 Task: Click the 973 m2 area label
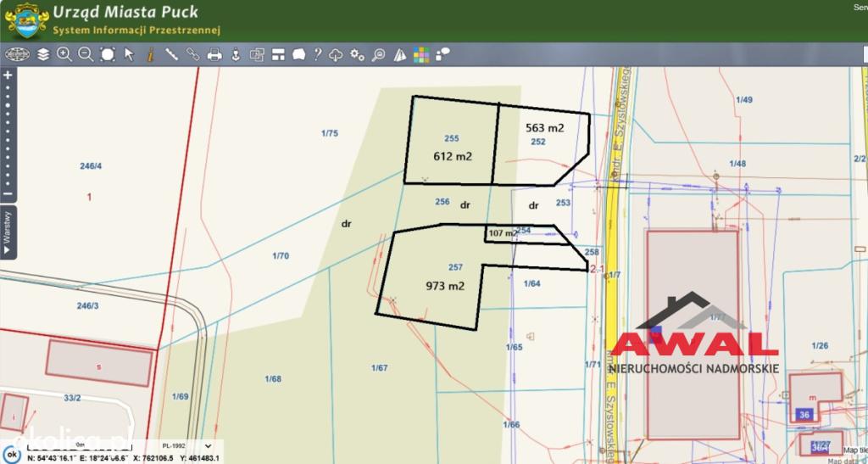[445, 286]
